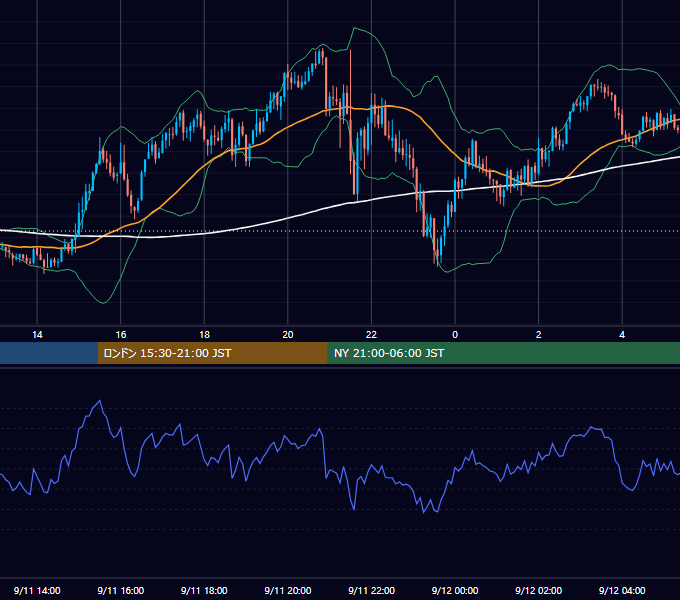
Task: Click the 4 hour axis label
Action: (x=622, y=335)
